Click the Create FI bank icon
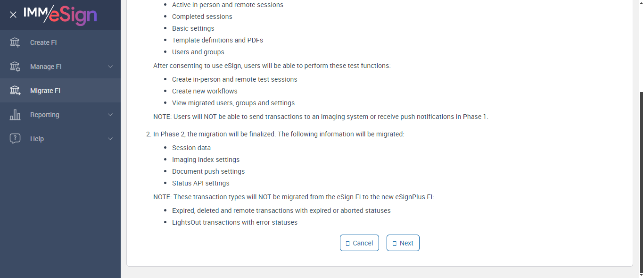Screen dimensions: 644x278 15,42
